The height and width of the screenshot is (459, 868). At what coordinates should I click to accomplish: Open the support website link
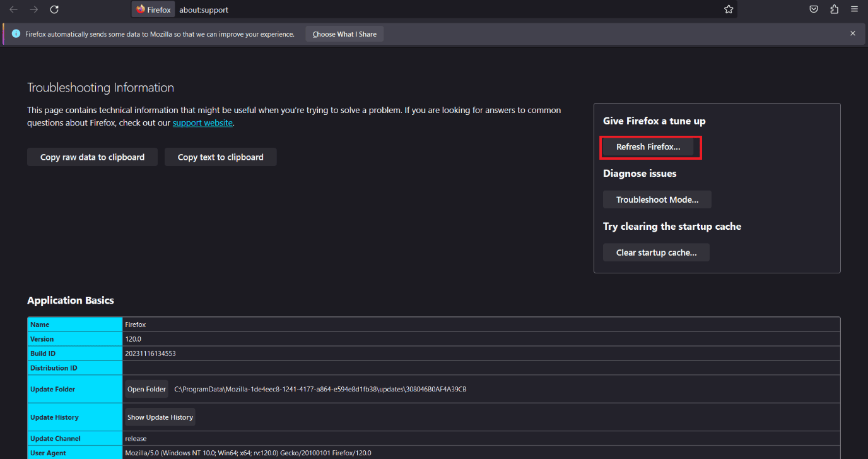202,123
